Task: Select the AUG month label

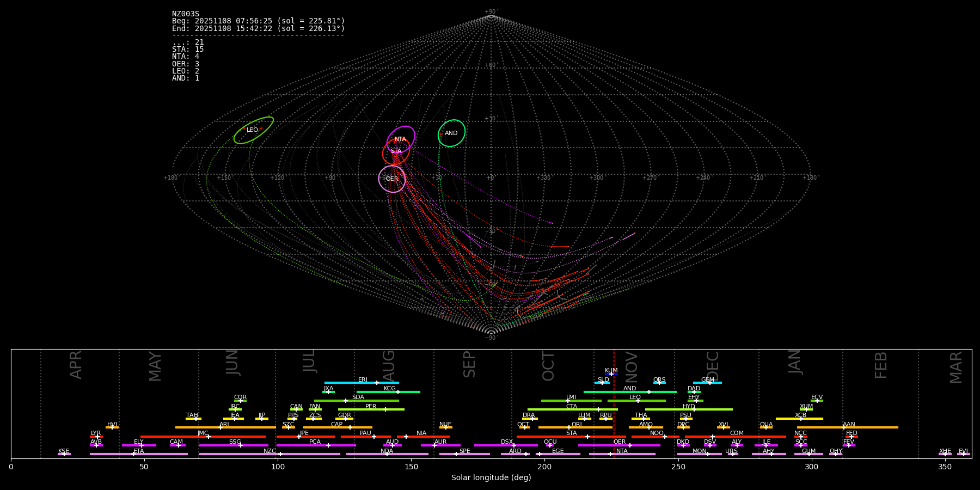Action: [389, 365]
